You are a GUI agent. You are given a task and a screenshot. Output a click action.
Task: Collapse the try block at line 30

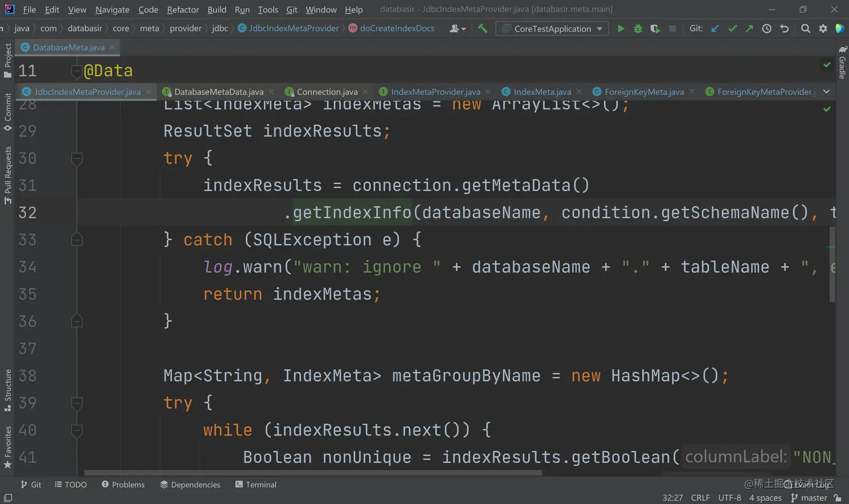(x=77, y=158)
